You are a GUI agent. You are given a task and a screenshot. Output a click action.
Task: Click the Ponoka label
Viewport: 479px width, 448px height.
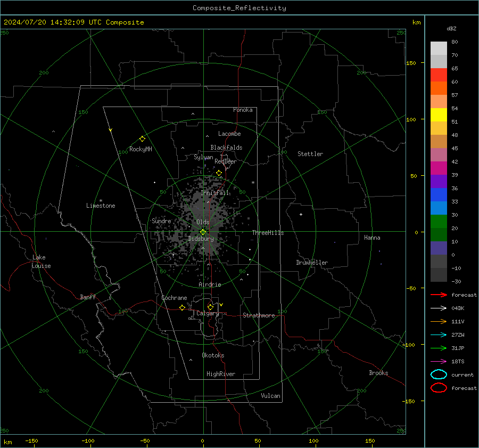click(243, 110)
